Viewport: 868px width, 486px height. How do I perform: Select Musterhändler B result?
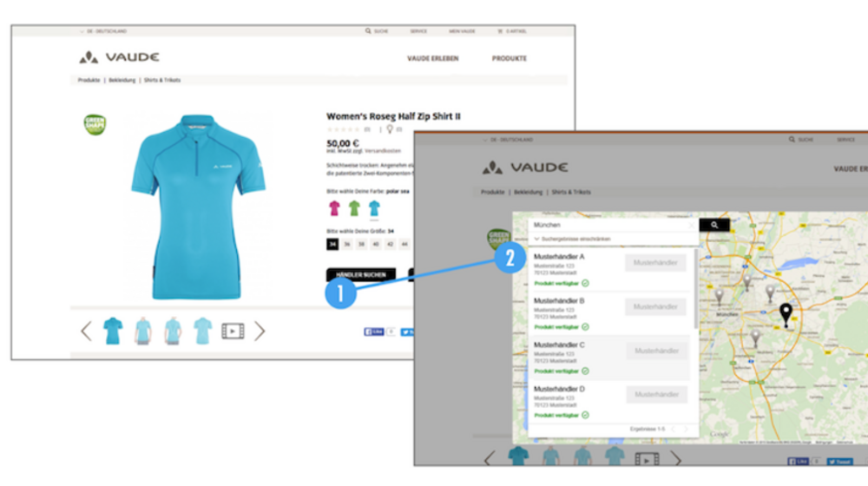coord(610,313)
